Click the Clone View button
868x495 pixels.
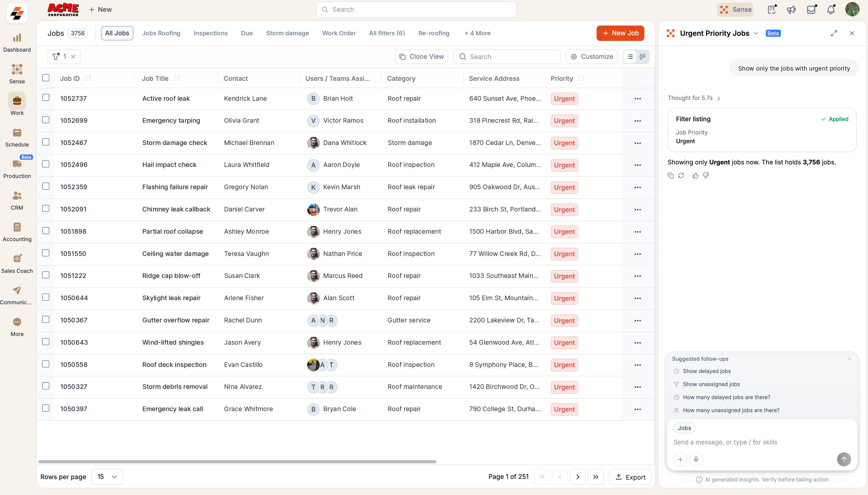[421, 57]
